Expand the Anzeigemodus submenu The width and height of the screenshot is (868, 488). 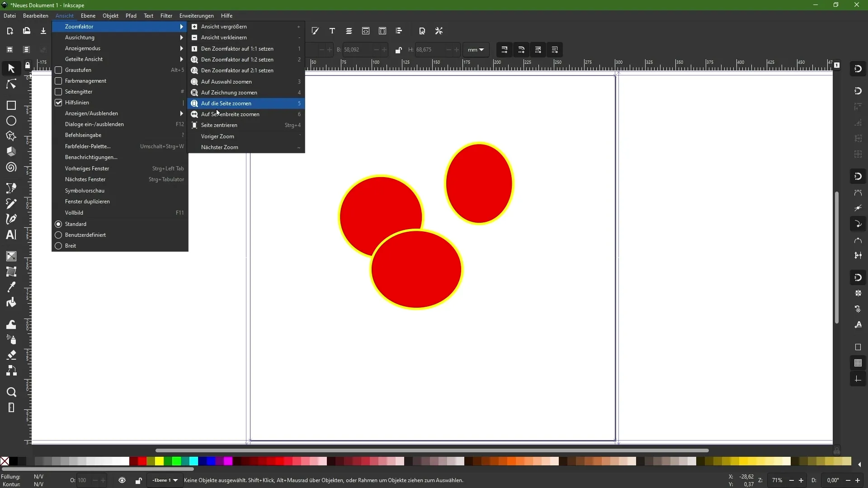(120, 48)
